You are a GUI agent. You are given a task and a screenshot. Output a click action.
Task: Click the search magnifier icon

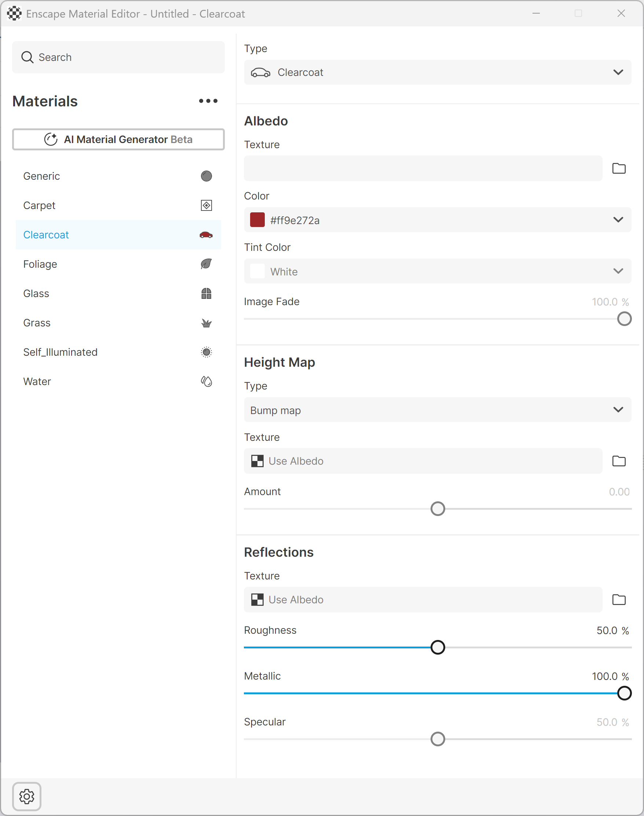[27, 57]
